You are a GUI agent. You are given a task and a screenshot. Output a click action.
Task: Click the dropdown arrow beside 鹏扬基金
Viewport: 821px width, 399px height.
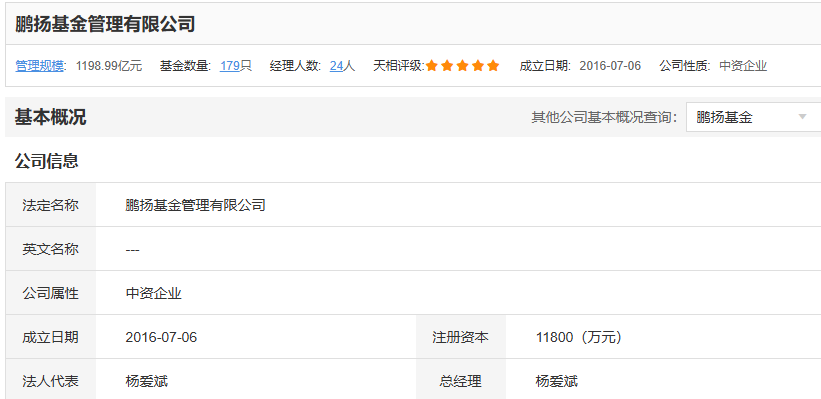click(x=802, y=117)
